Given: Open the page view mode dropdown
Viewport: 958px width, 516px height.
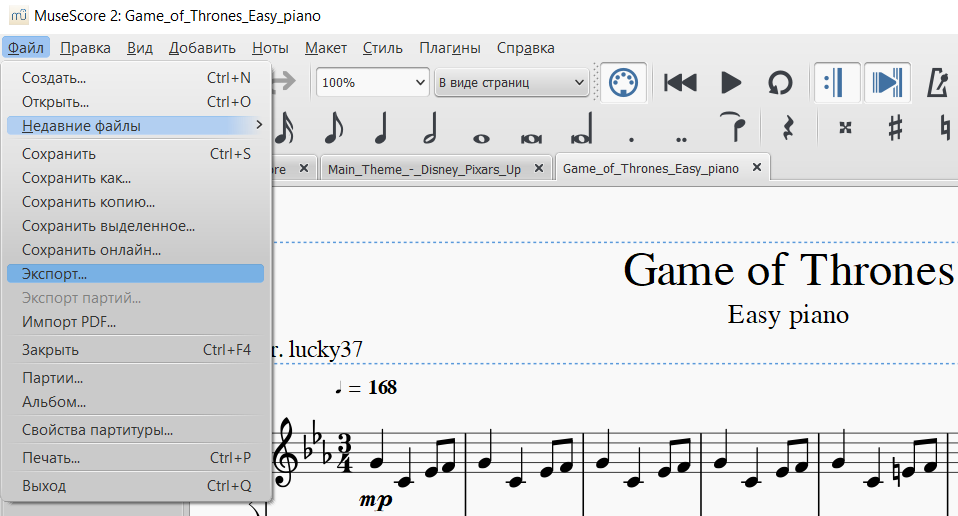Looking at the screenshot, I should 511,82.
